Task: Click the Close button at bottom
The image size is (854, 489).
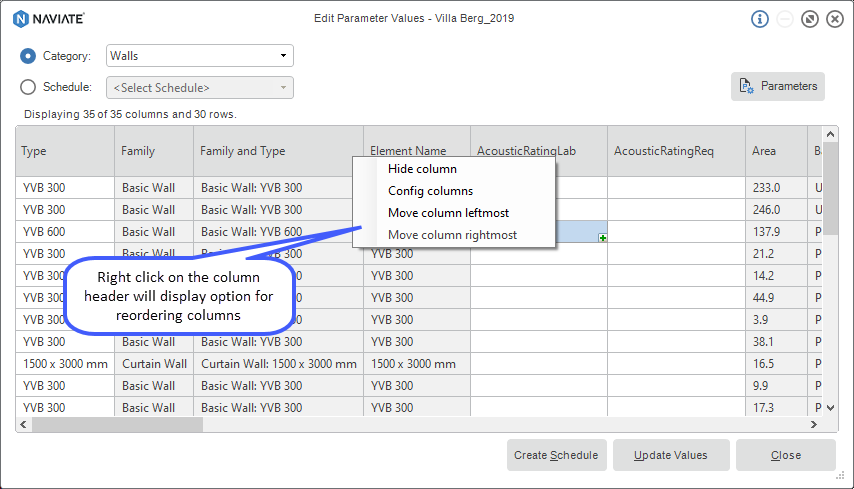Action: click(785, 455)
